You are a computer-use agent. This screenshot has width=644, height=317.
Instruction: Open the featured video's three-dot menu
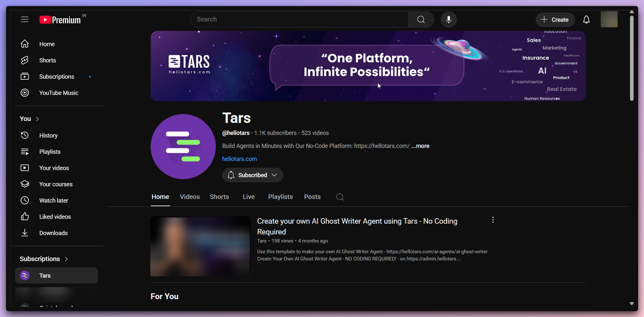coord(493,220)
